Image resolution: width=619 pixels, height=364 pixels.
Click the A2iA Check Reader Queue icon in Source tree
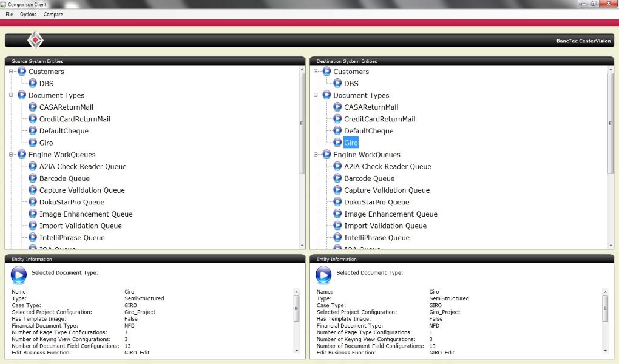click(33, 166)
